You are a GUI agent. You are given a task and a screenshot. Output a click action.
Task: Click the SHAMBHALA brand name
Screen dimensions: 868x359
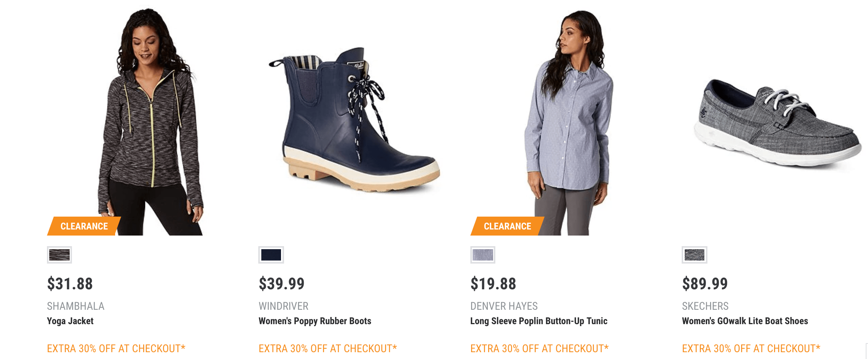tap(75, 306)
